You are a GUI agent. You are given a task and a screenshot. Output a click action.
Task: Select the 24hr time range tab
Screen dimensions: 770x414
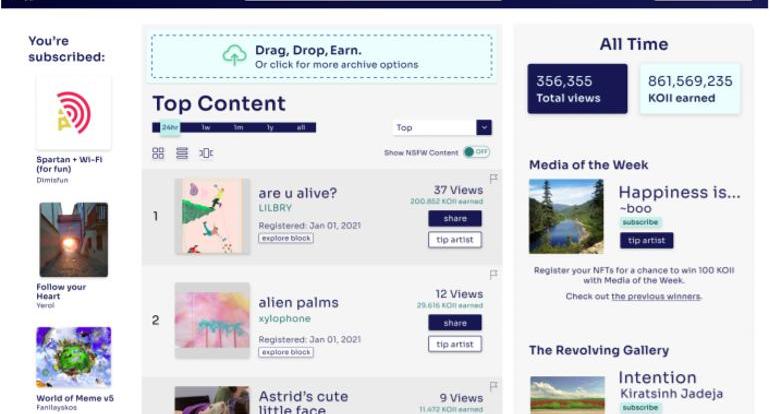169,128
